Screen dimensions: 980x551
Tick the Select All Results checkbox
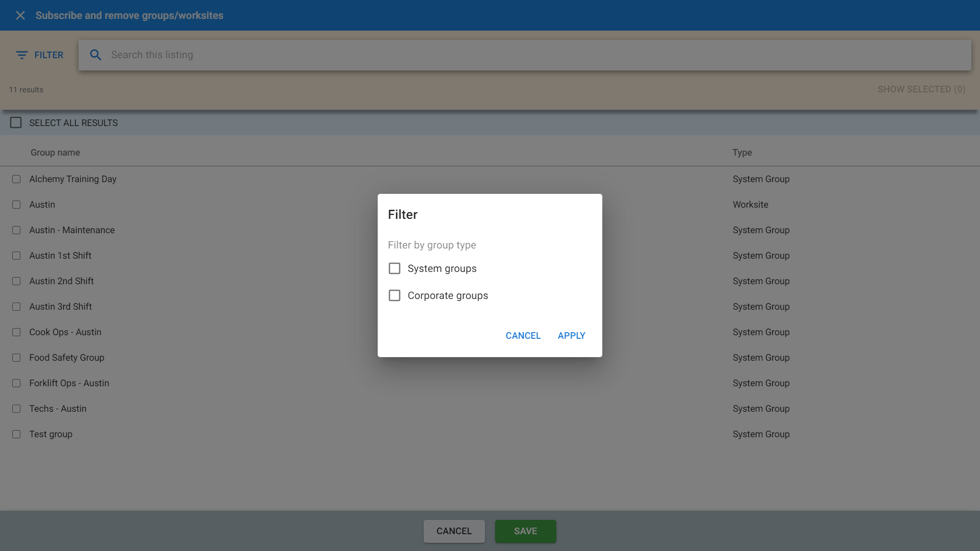click(16, 123)
